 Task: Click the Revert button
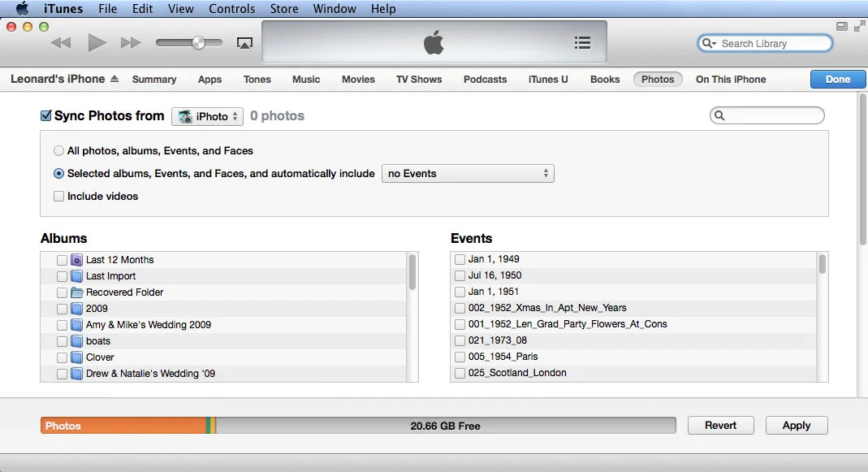click(720, 426)
